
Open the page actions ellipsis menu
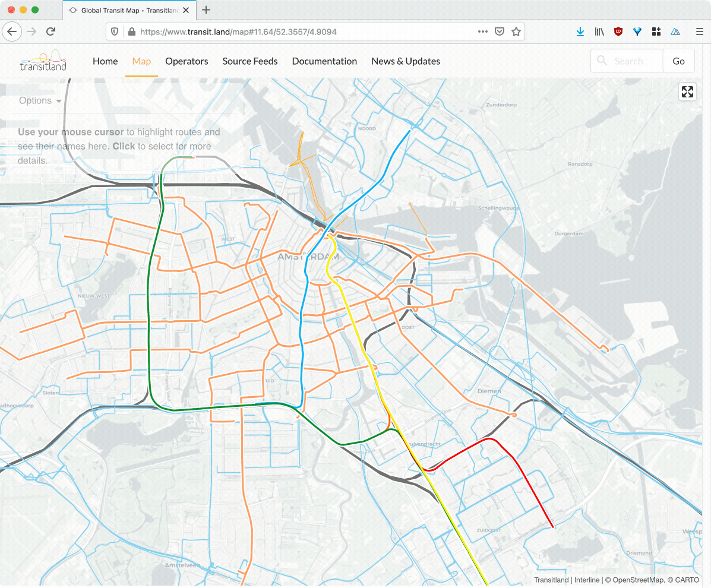coord(482,31)
